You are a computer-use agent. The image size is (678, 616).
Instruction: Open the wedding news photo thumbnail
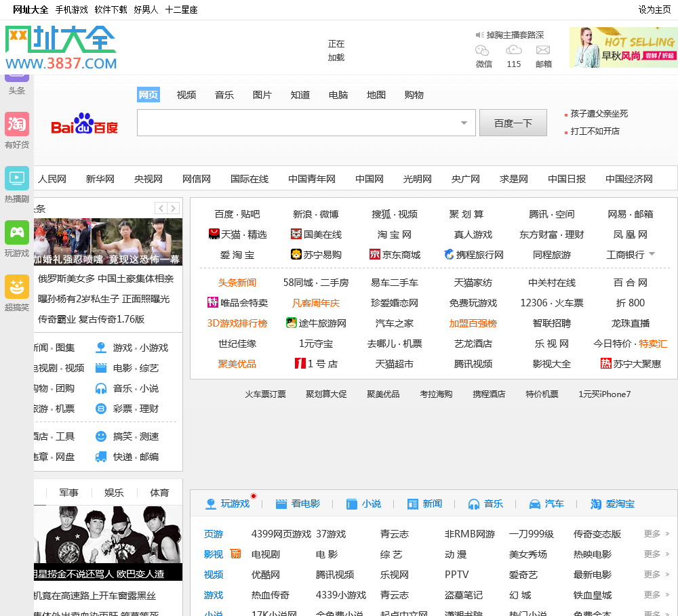pyautogui.click(x=108, y=242)
